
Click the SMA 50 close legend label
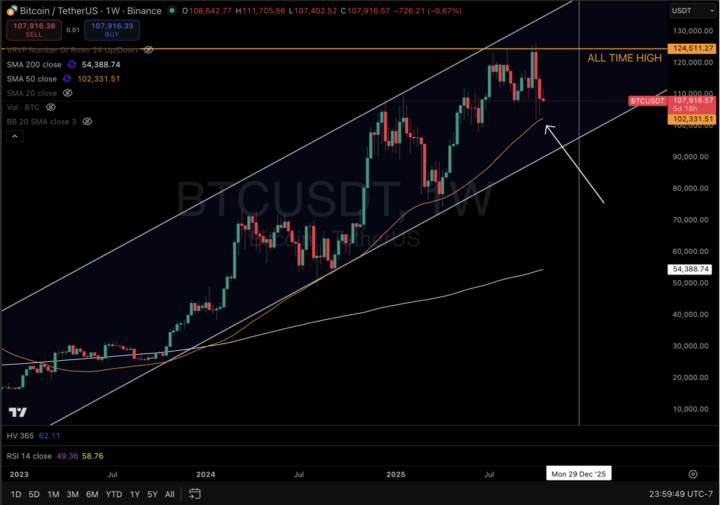pos(32,79)
